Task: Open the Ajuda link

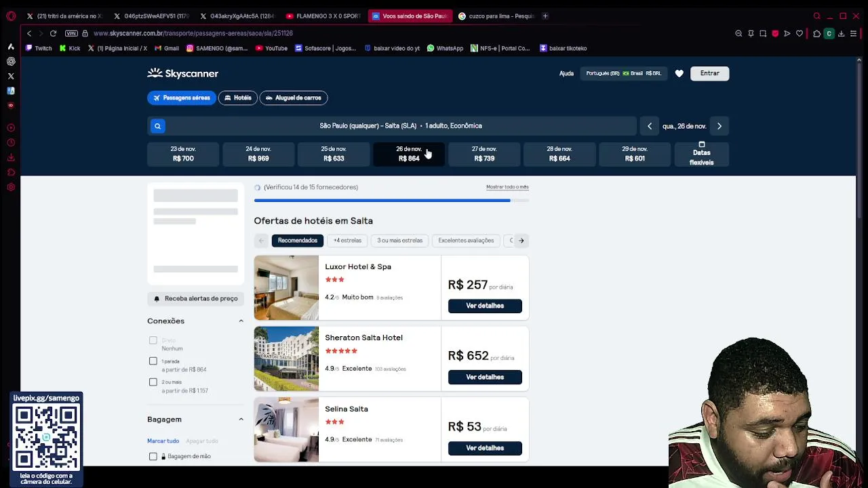Action: click(566, 73)
